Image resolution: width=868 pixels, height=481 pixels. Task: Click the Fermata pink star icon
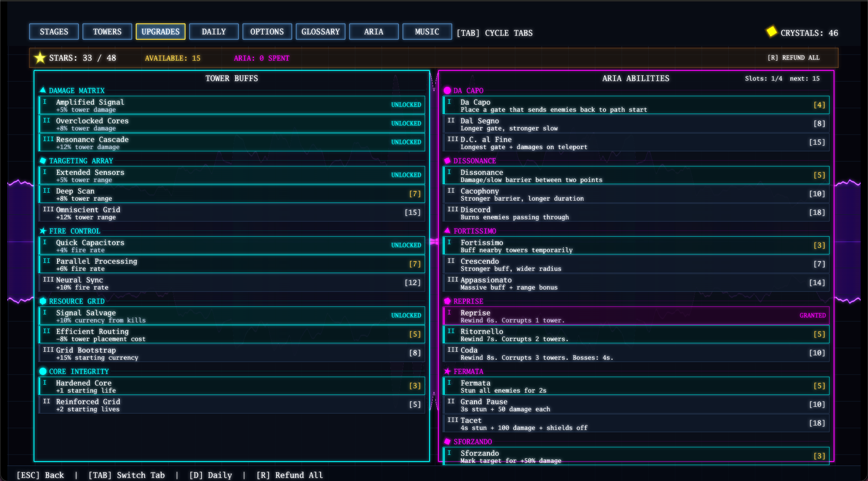[447, 371]
